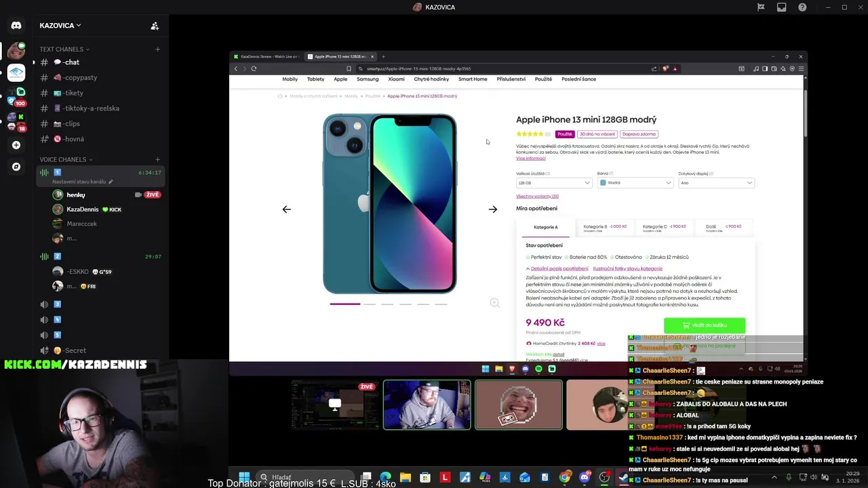Select Kategorie C condition tab
The image size is (868, 488).
click(x=664, y=227)
